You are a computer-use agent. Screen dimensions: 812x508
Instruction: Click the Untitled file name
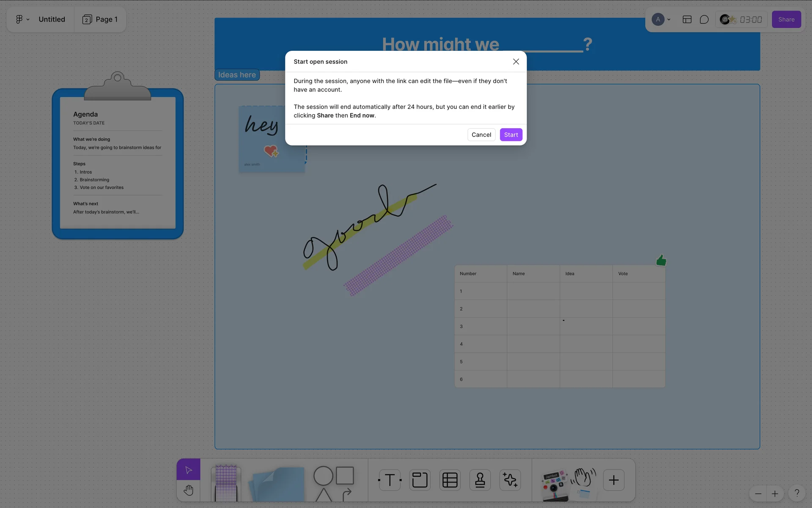coord(52,19)
